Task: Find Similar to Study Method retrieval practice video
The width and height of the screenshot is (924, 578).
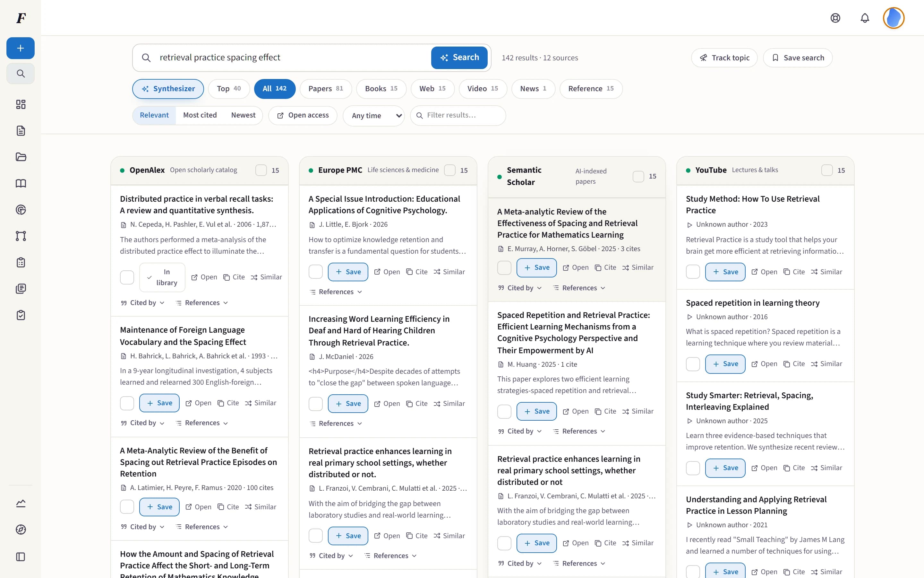Action: click(x=827, y=272)
